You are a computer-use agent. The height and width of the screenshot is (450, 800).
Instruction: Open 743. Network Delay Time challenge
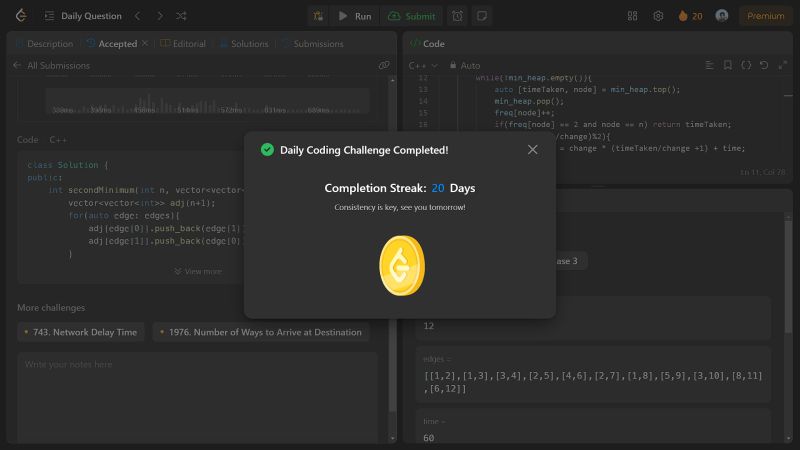[x=81, y=332]
